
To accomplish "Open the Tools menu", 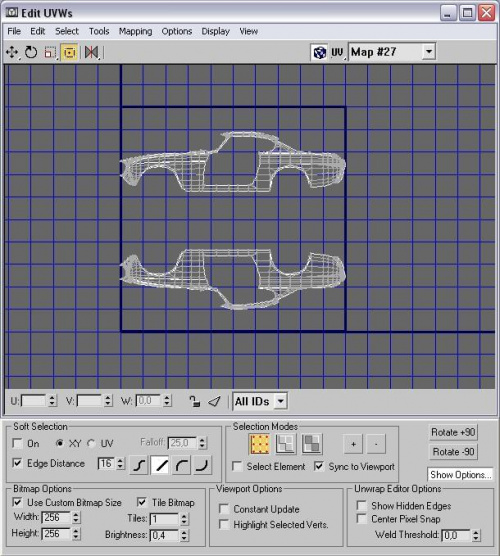I will (x=99, y=31).
